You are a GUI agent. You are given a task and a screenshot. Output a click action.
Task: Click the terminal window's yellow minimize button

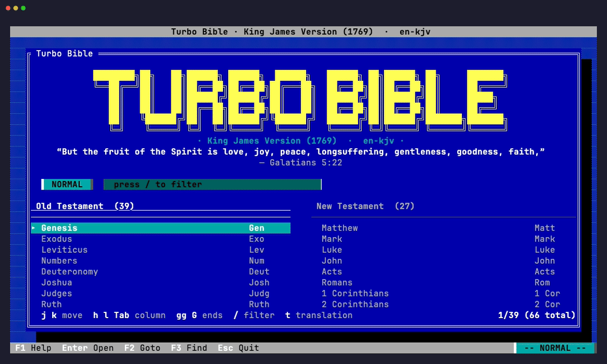click(x=15, y=8)
